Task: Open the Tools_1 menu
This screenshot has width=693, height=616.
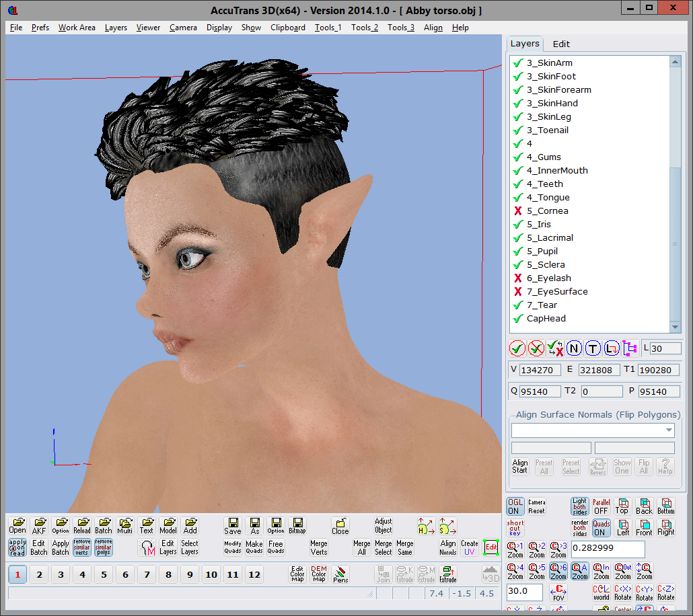Action: coord(328,28)
